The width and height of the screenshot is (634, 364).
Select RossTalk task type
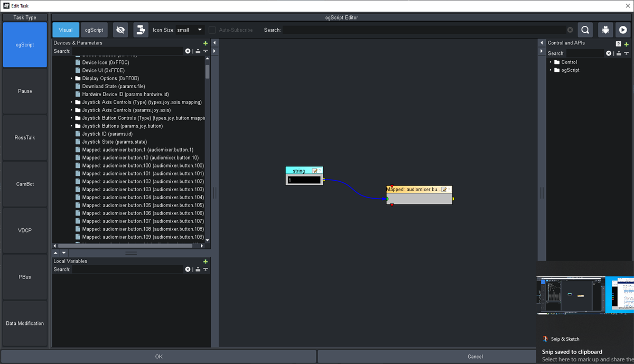(25, 137)
